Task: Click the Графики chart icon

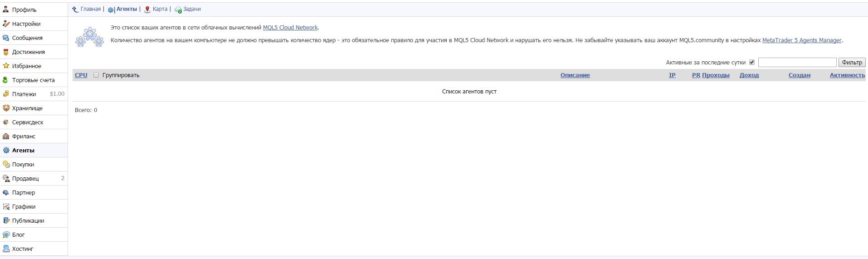Action: point(6,206)
